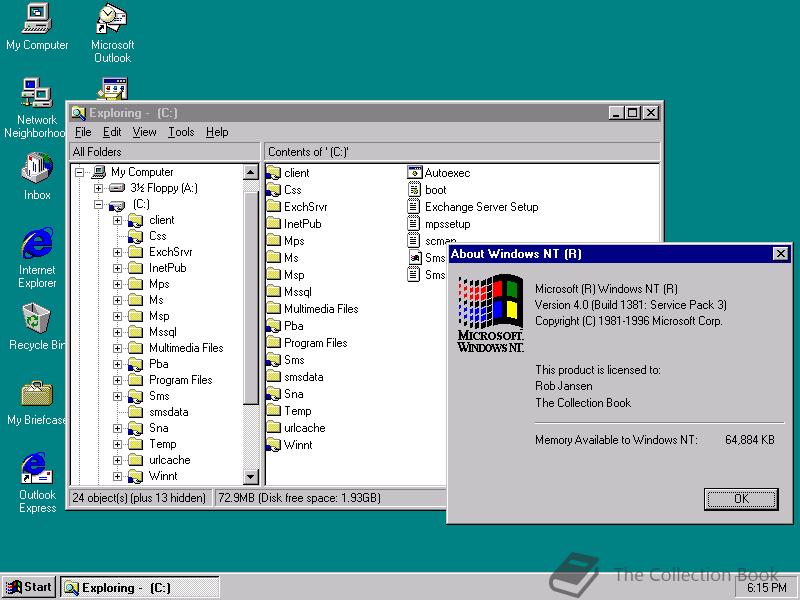
Task: Open the Help menu
Action: pyautogui.click(x=217, y=132)
